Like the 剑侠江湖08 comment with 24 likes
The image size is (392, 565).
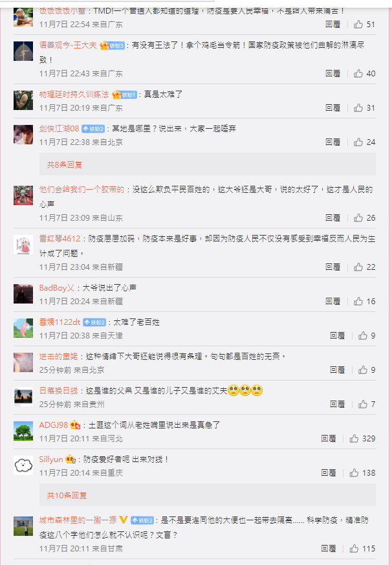point(364,142)
